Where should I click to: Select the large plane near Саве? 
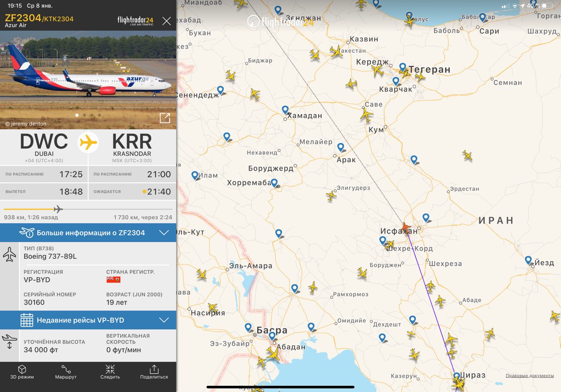coord(366,115)
